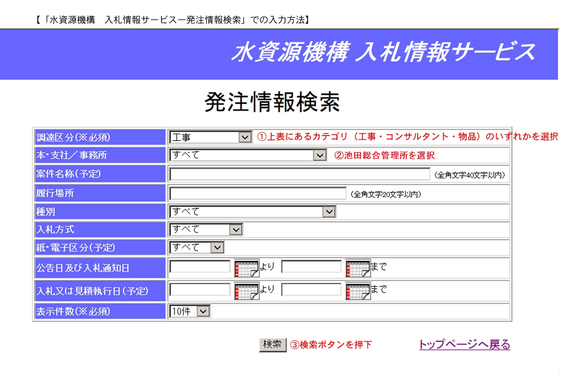This screenshot has width=588, height=376.
Task: Click the 公告日 start date input
Action: tap(200, 266)
